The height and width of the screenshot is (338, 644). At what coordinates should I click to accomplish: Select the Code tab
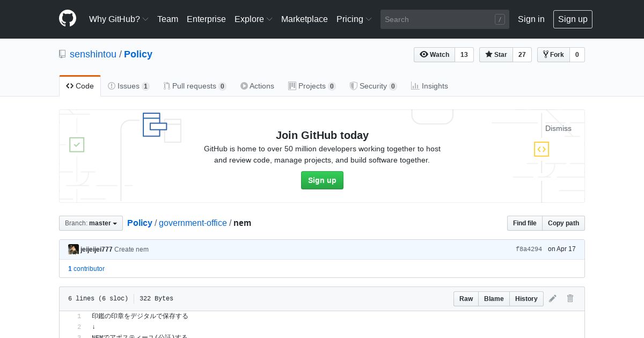[x=80, y=86]
